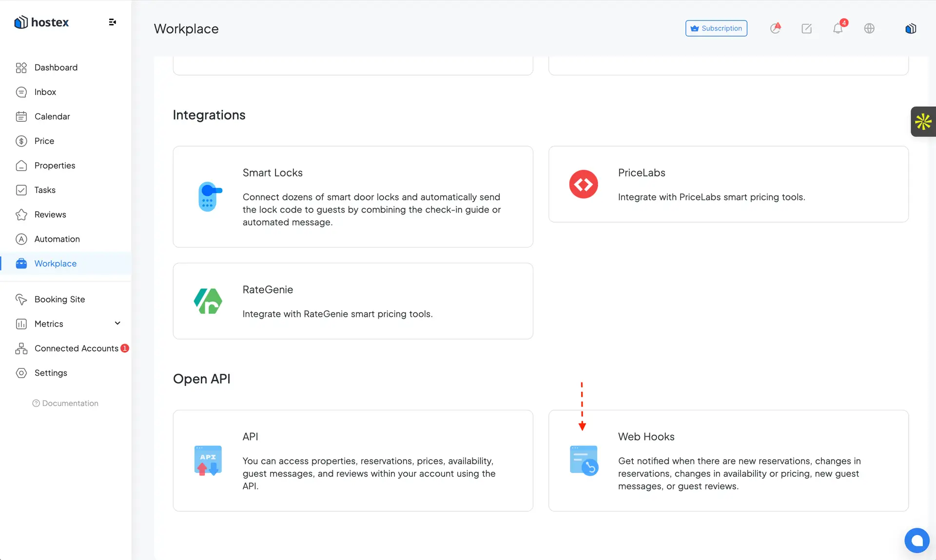Click the hostex logo

coord(41,22)
